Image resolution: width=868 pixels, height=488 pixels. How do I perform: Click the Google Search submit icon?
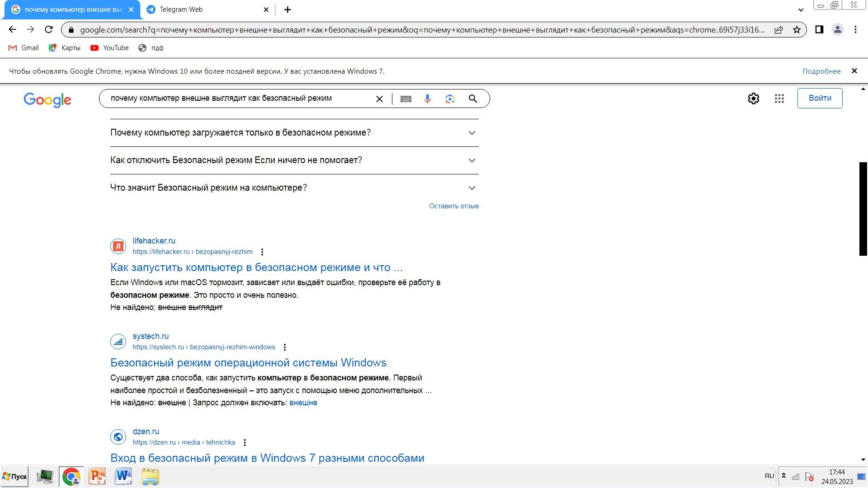(473, 99)
